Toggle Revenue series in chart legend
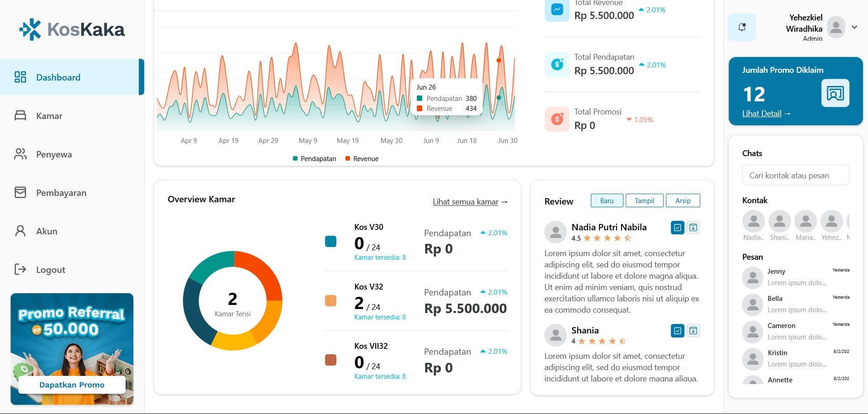Viewport: 868px width, 414px height. 362,159
